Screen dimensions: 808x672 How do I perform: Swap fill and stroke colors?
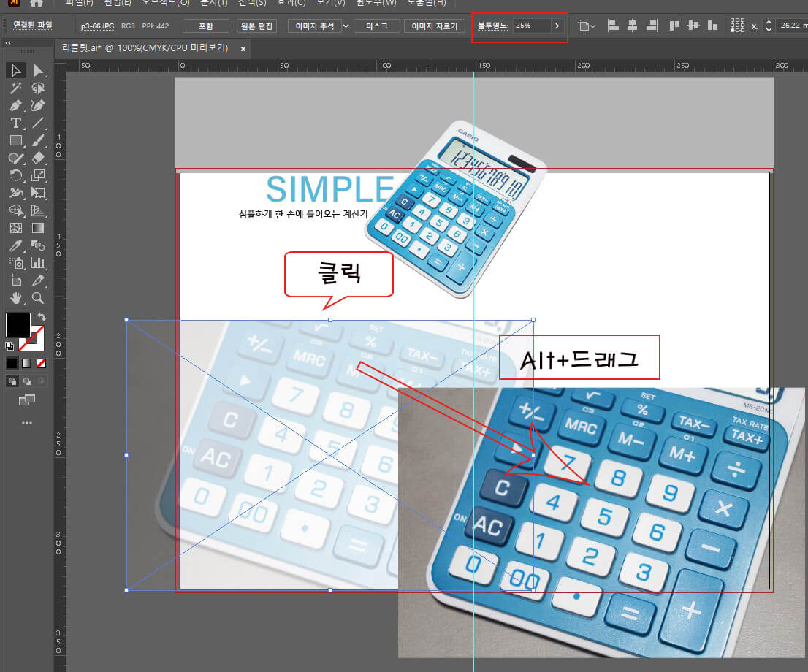point(42,317)
